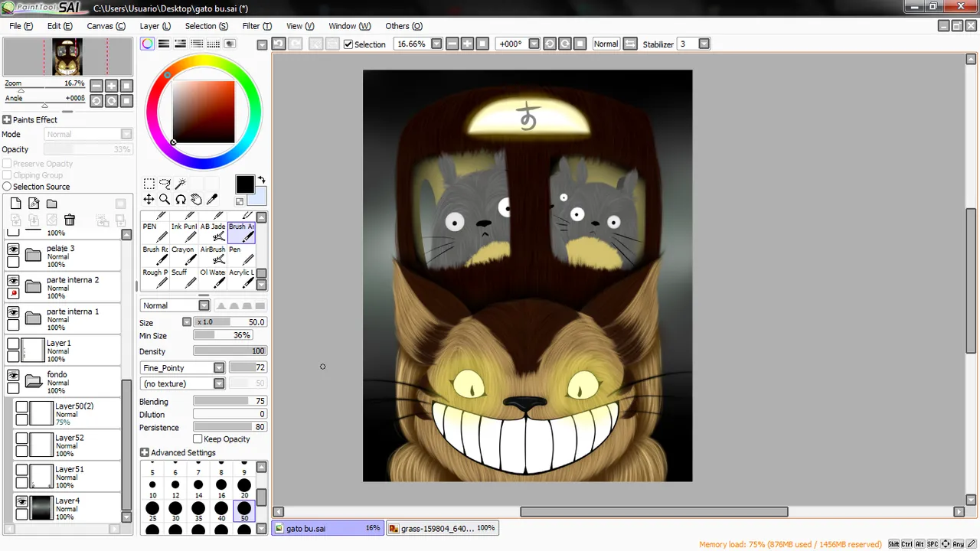This screenshot has width=980, height=551.
Task: Choose the AirBrush tool
Action: pos(212,256)
